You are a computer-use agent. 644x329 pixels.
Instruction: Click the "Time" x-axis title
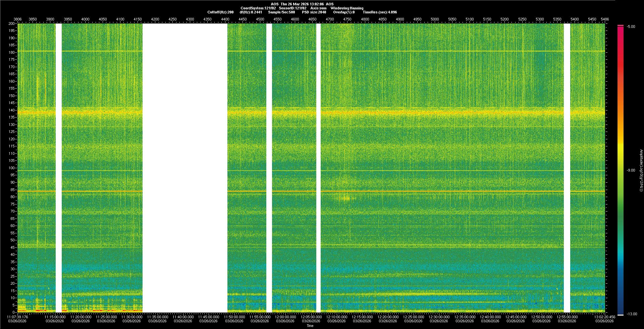tap(310, 326)
